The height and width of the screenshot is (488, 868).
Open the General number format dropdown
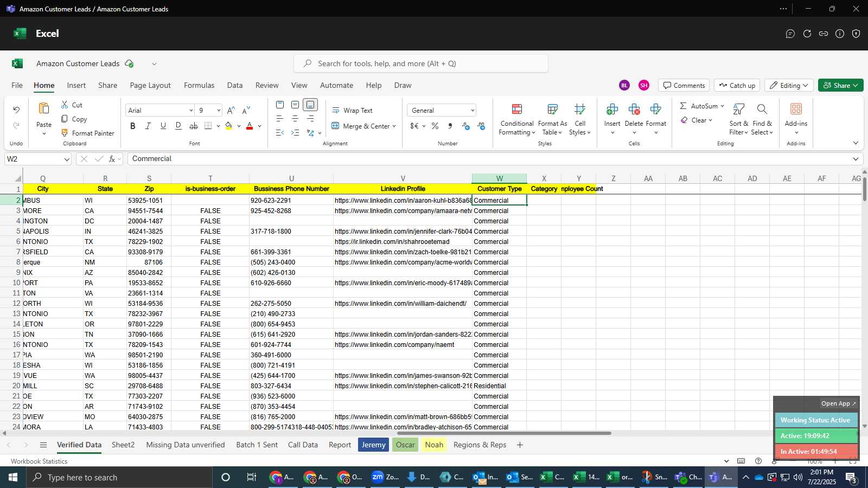pyautogui.click(x=473, y=110)
